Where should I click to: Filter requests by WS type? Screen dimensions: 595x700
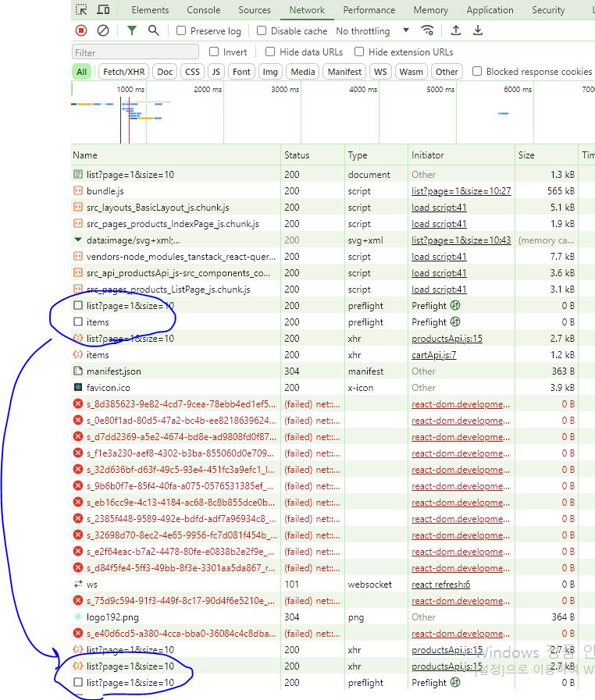[380, 72]
